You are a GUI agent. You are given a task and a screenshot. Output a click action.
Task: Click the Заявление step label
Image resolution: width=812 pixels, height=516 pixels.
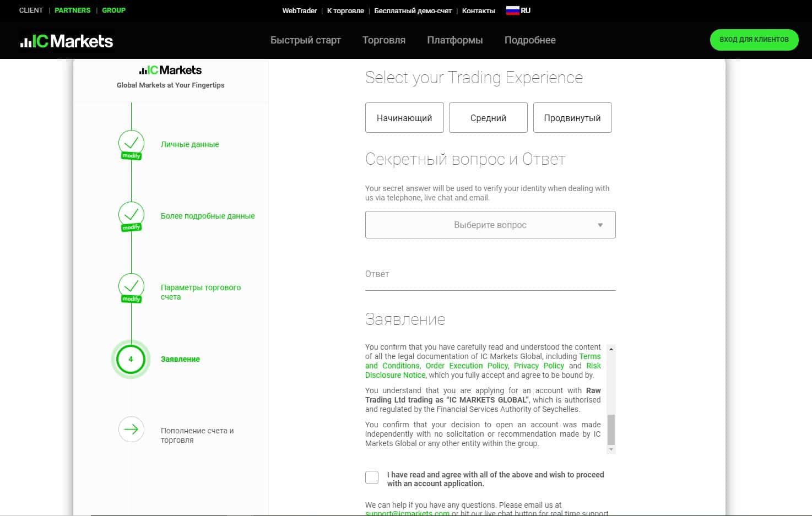pos(180,359)
